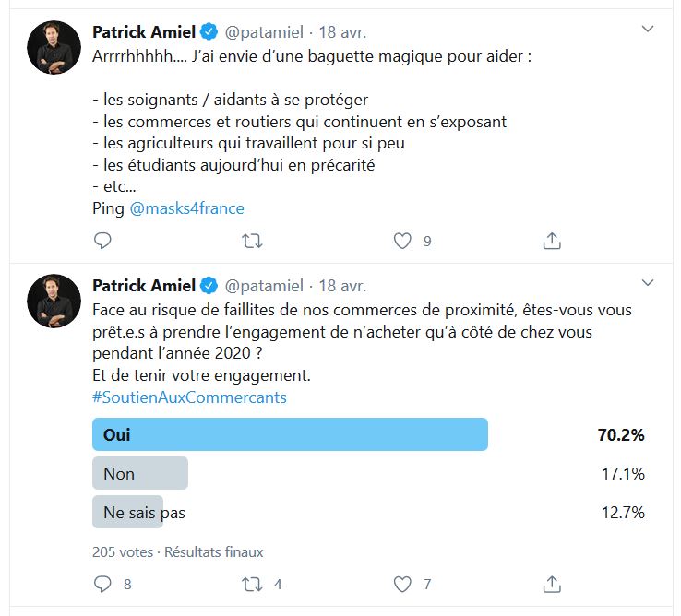Open the first tweet's chevron options menu

pos(648,30)
